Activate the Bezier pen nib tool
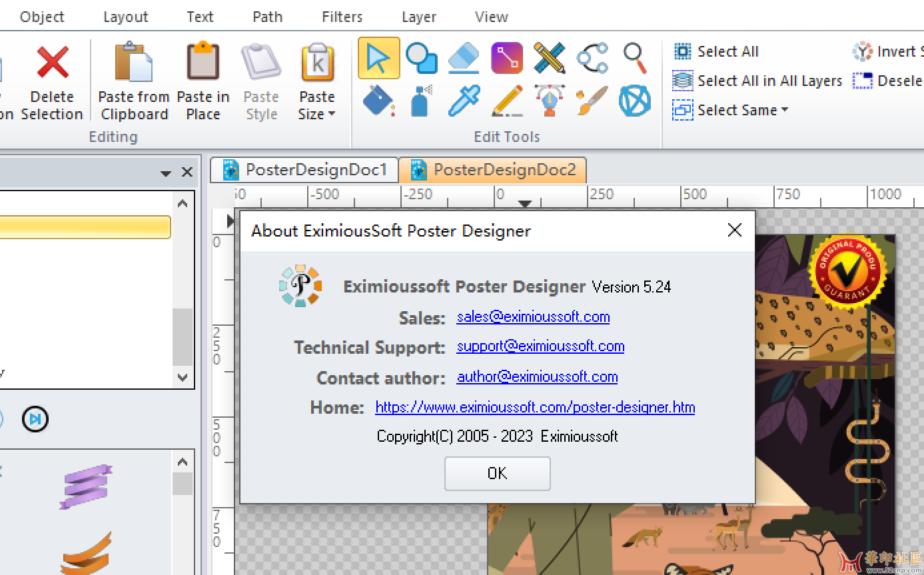The width and height of the screenshot is (924, 575). click(x=550, y=101)
